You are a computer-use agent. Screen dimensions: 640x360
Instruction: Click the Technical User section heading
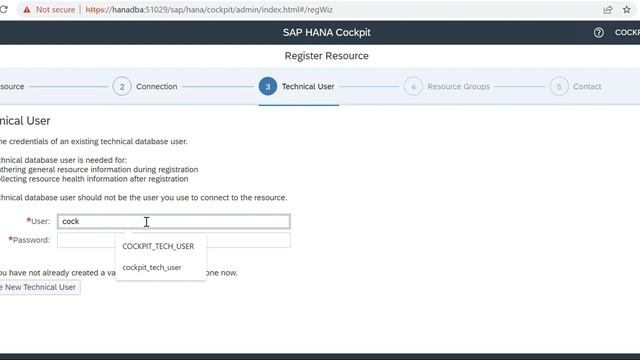click(x=25, y=121)
